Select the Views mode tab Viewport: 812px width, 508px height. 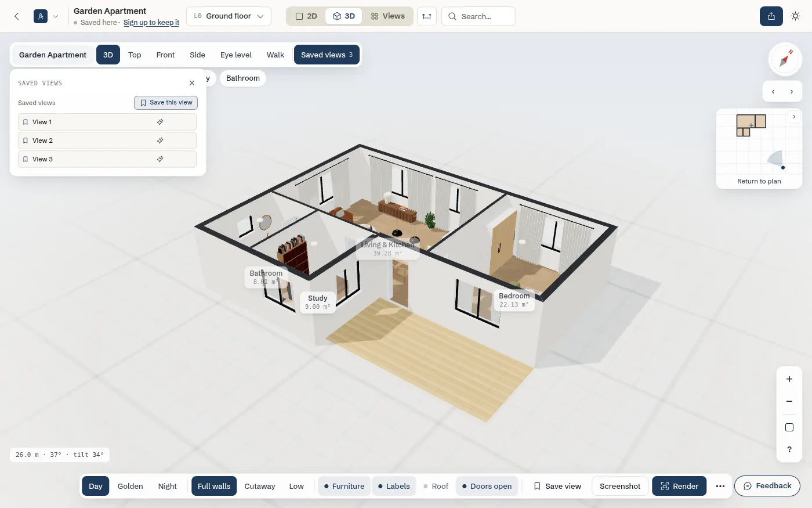coord(388,16)
